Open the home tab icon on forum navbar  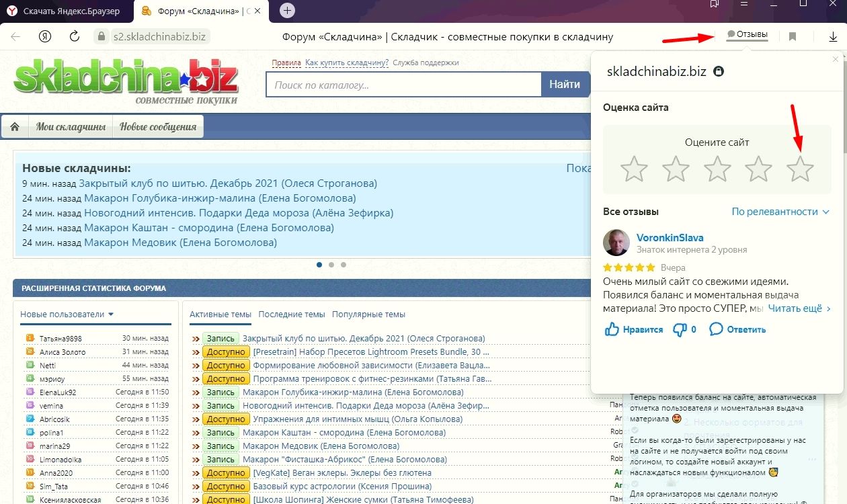pos(15,126)
